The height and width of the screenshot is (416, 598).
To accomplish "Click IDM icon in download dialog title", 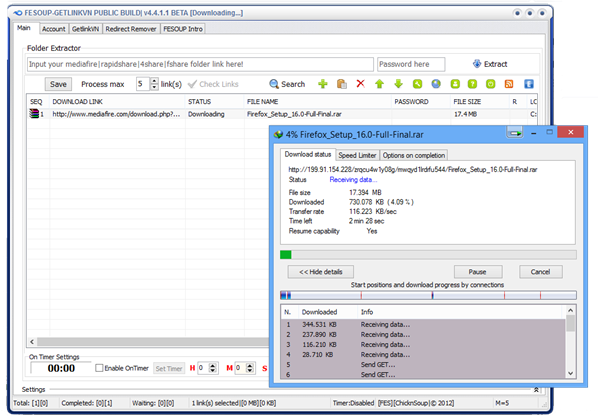I will pos(278,134).
